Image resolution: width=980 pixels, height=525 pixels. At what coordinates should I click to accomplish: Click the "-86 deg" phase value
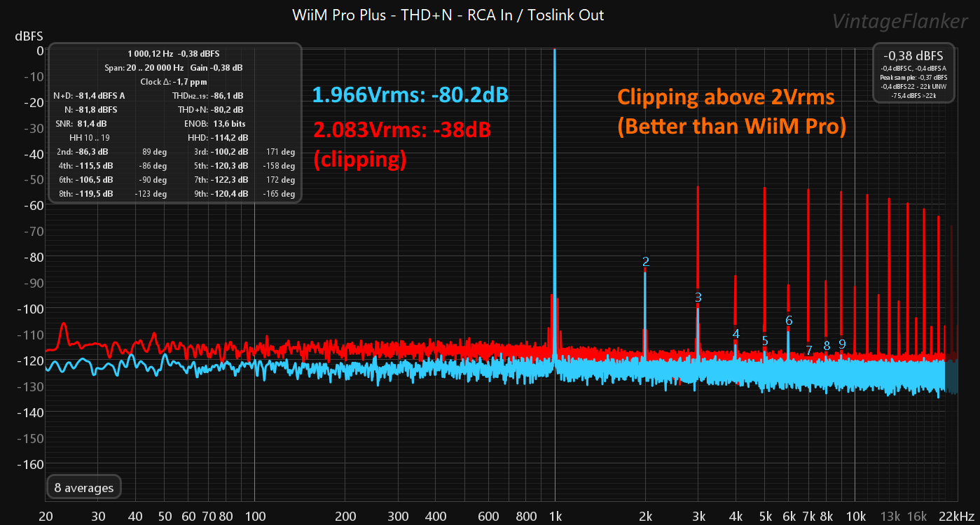point(152,165)
